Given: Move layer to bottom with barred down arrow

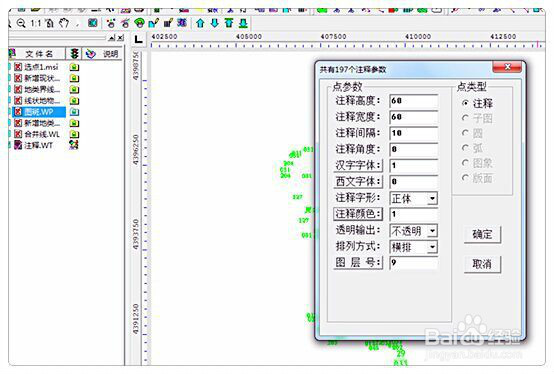Looking at the screenshot, I should [x=243, y=23].
